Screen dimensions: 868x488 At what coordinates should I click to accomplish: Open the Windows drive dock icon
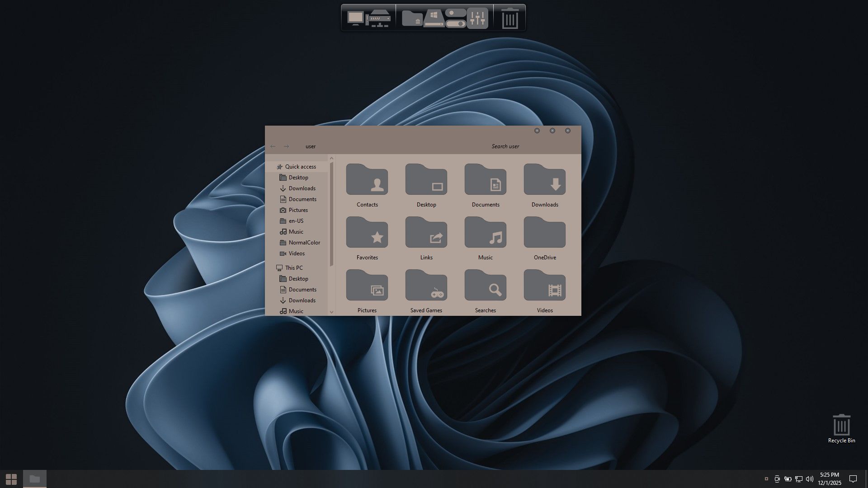[434, 18]
